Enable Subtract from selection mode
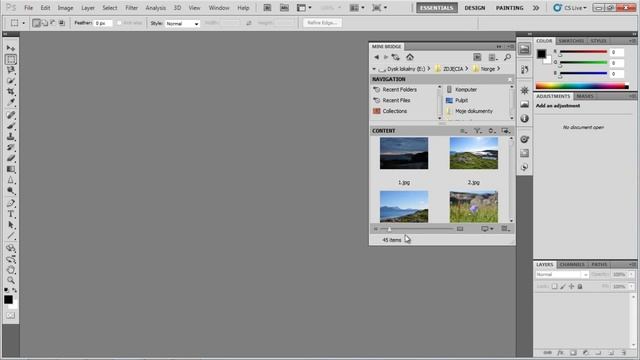 tap(53, 23)
